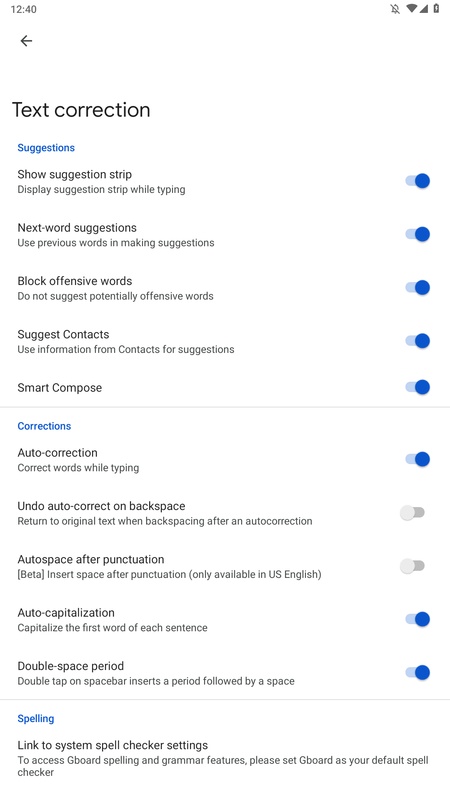Disable Double-space period toggle

point(418,672)
